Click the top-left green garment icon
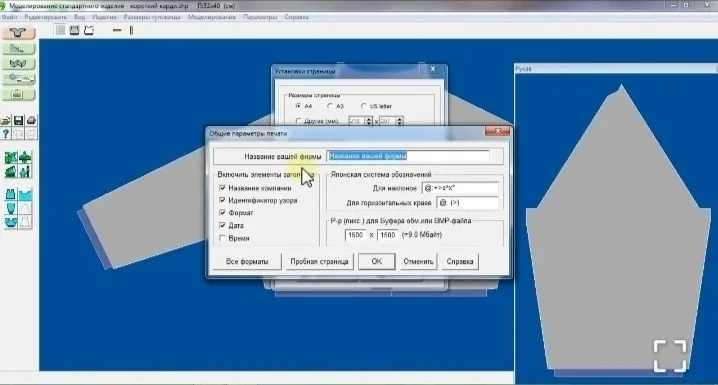Screen dimensions: 718x385 click(x=11, y=158)
